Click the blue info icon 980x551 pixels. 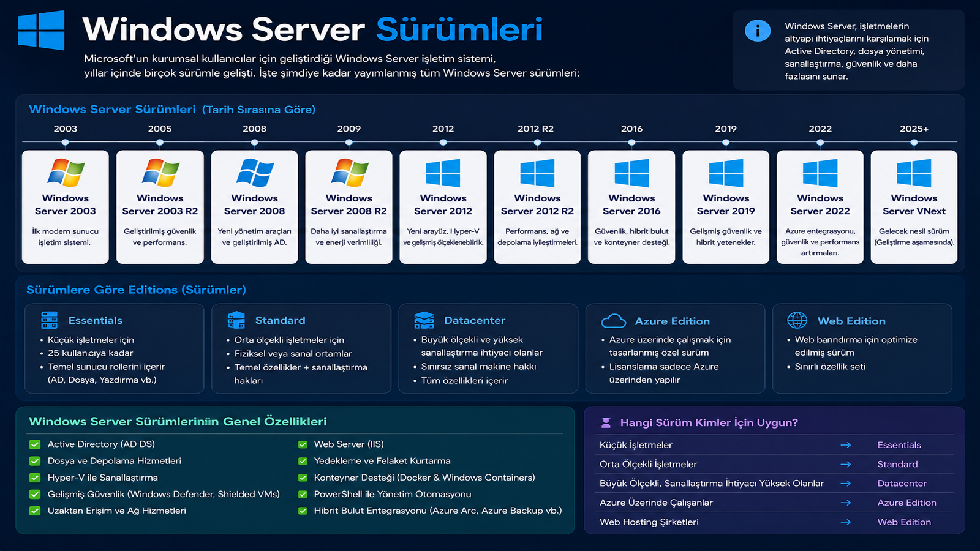pos(758,31)
